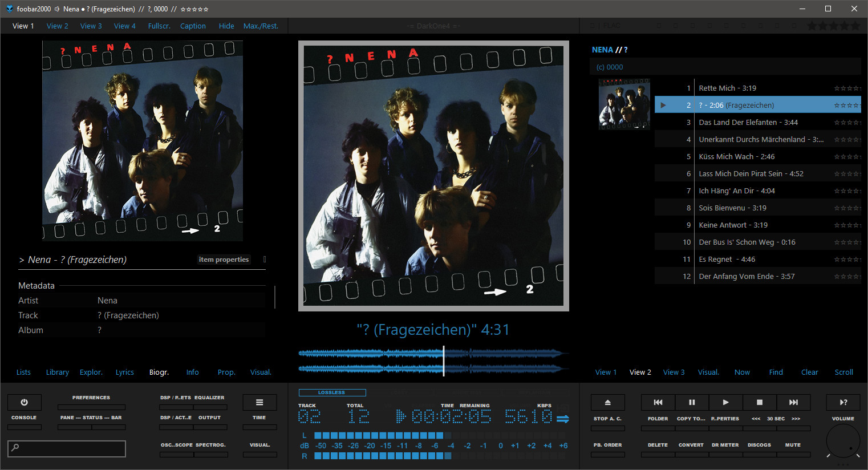Click the waveform seekbar
Image resolution: width=868 pixels, height=470 pixels.
(433, 361)
